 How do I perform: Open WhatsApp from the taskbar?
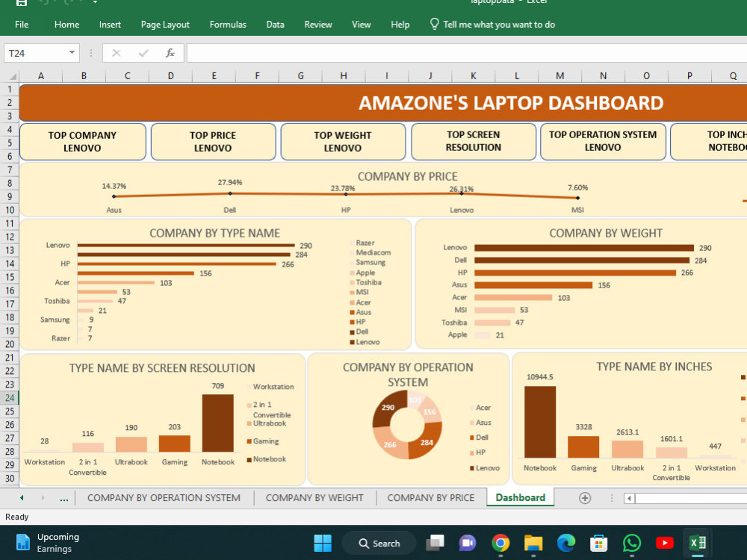click(x=631, y=543)
